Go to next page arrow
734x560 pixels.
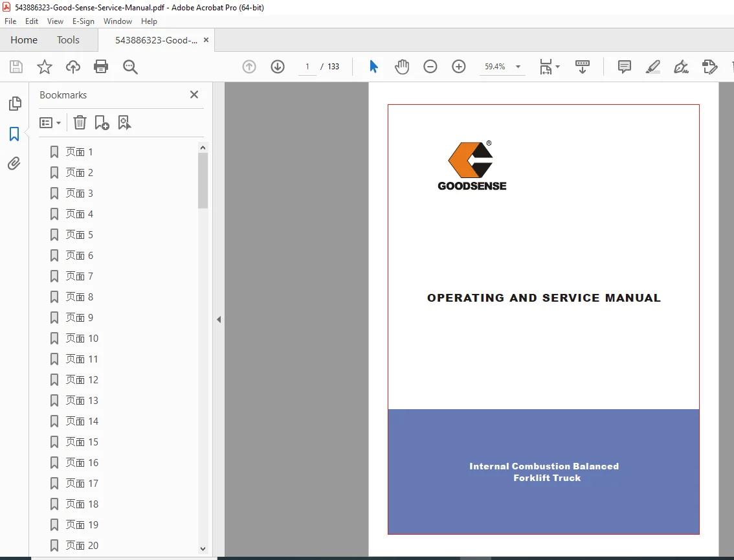[x=278, y=67]
